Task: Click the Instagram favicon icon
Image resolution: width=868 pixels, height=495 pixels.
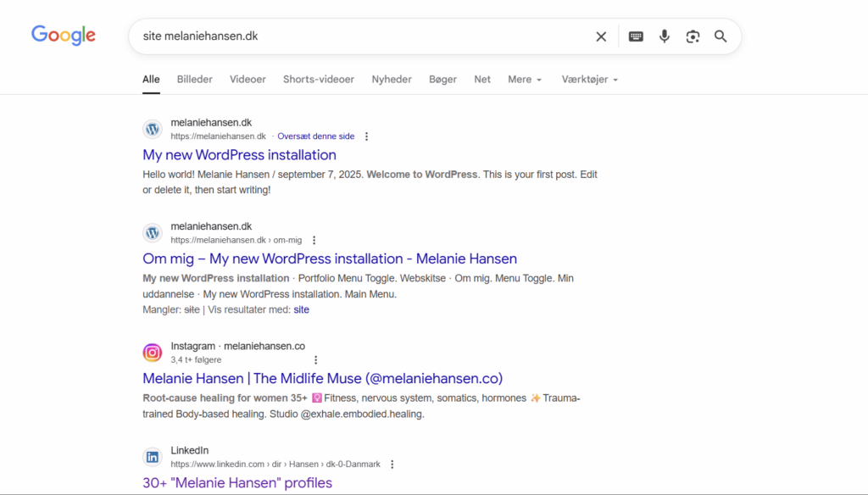Action: pos(153,353)
